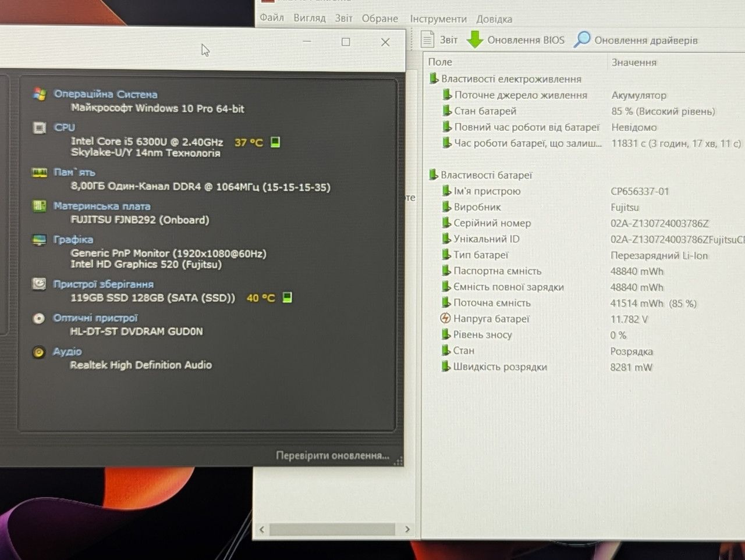This screenshot has height=560, width=745.
Task: Open the Довідка menu
Action: tap(494, 19)
